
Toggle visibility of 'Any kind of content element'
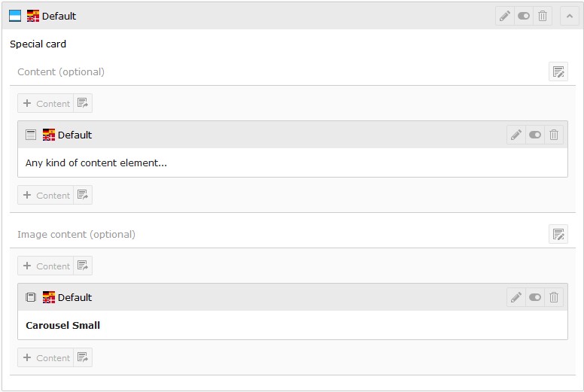pos(535,135)
